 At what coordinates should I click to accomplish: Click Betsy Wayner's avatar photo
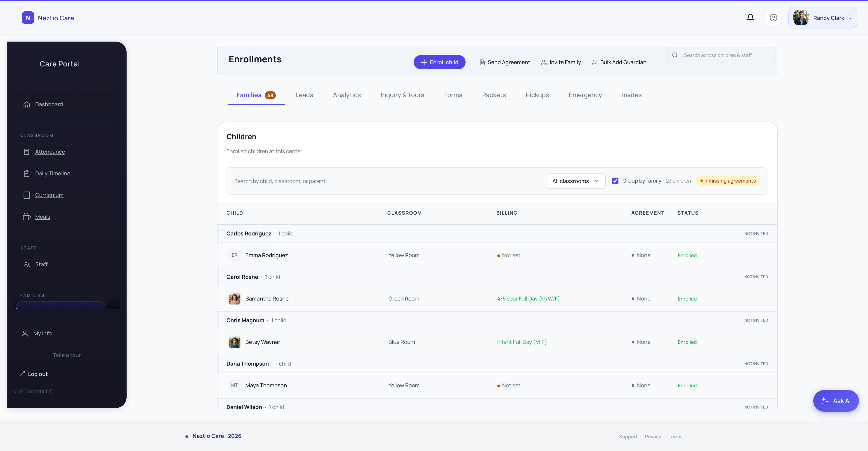point(235,342)
